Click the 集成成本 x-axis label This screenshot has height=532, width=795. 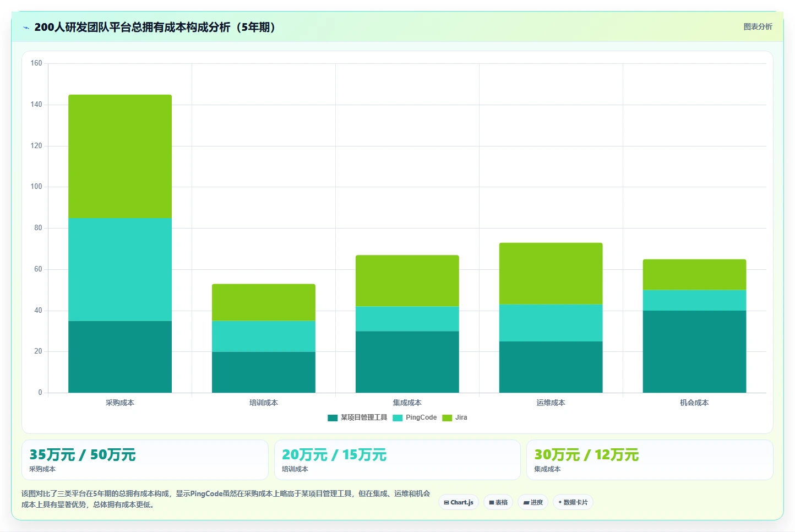tap(407, 403)
